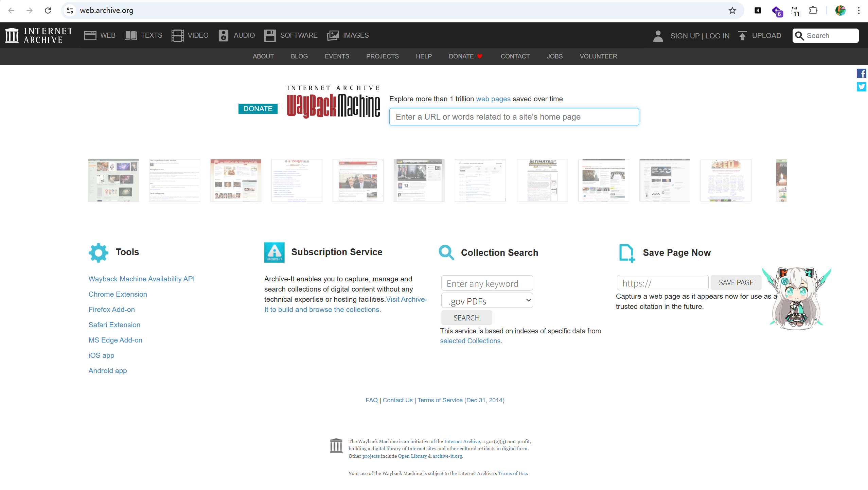Open the FAQ link

(372, 400)
